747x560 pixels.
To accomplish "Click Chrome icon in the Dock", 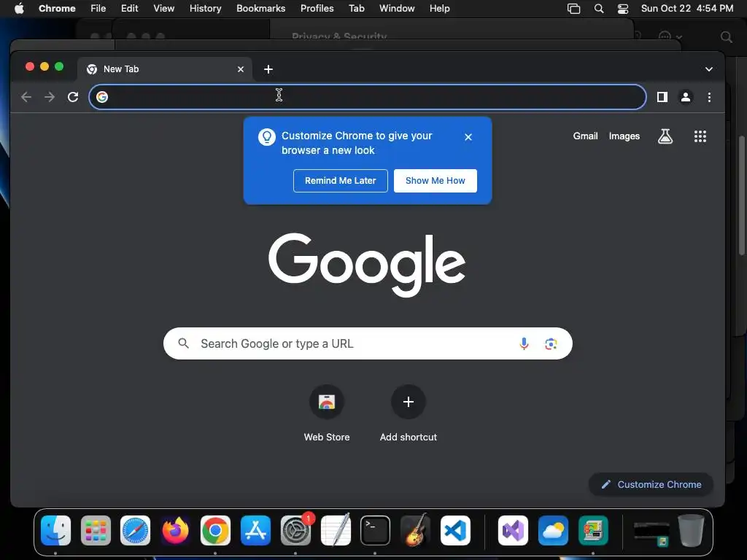I will coord(215,531).
